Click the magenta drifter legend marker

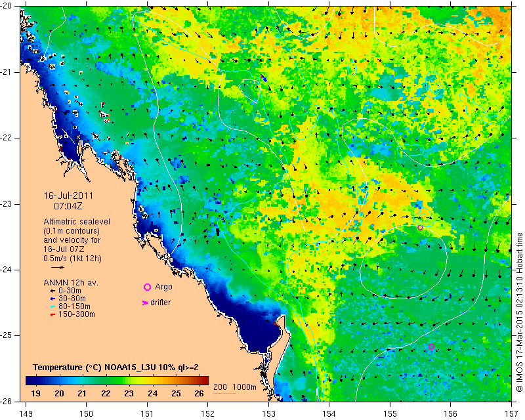pos(145,303)
